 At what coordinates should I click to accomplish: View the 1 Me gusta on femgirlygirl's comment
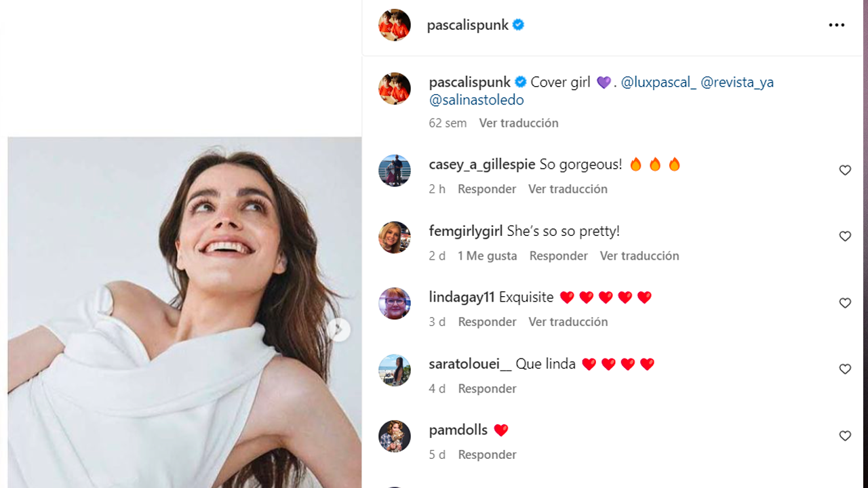[x=487, y=256]
